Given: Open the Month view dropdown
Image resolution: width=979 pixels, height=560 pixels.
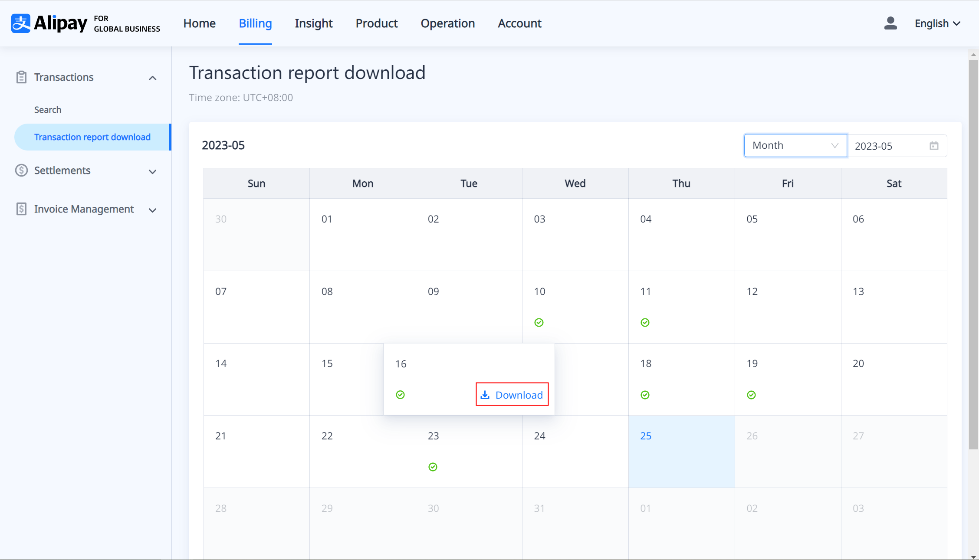Looking at the screenshot, I should 795,146.
